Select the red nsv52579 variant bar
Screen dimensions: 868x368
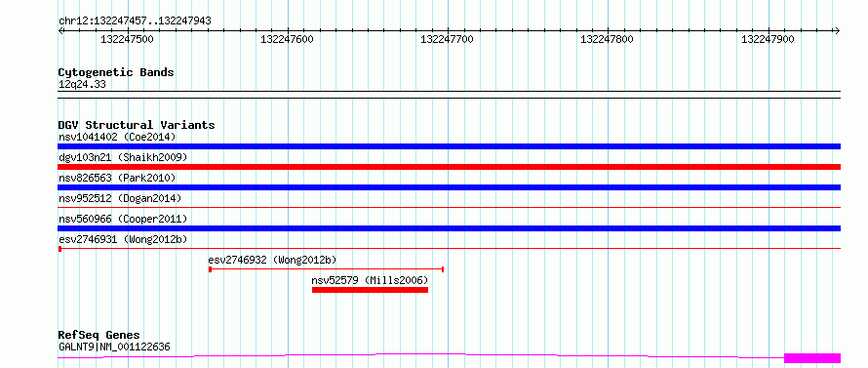(370, 290)
